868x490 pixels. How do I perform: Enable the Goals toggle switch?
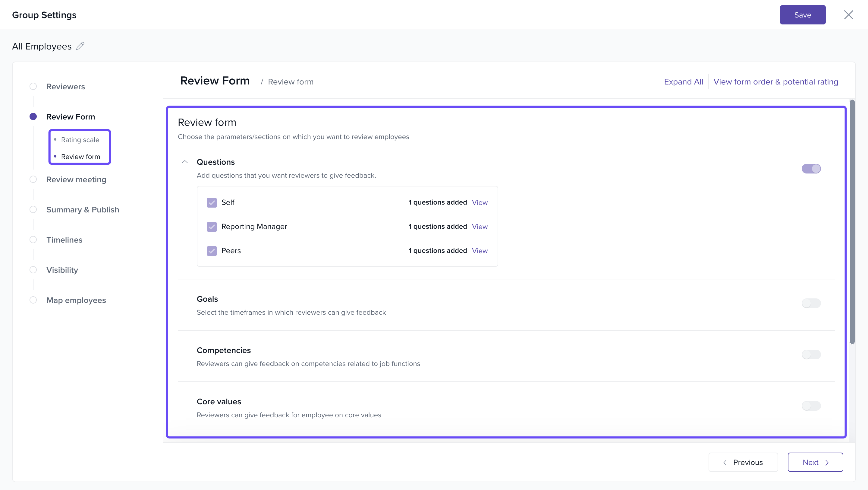(x=811, y=303)
